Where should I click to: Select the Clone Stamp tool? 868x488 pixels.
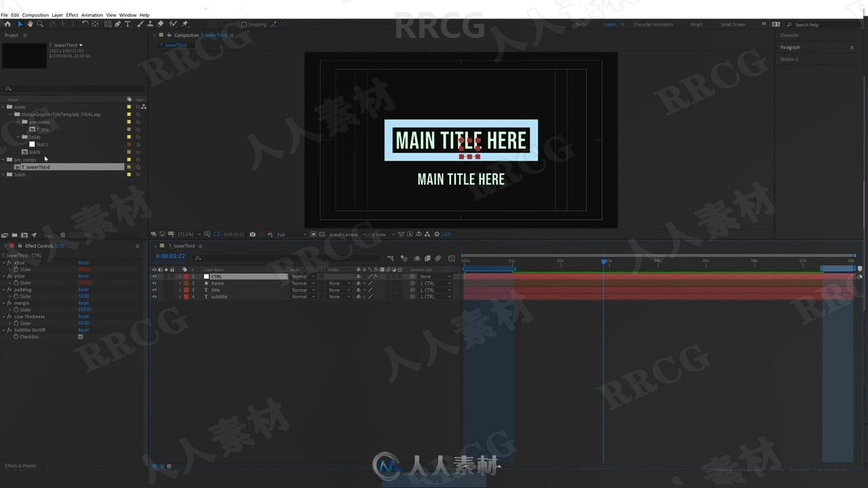click(x=150, y=24)
